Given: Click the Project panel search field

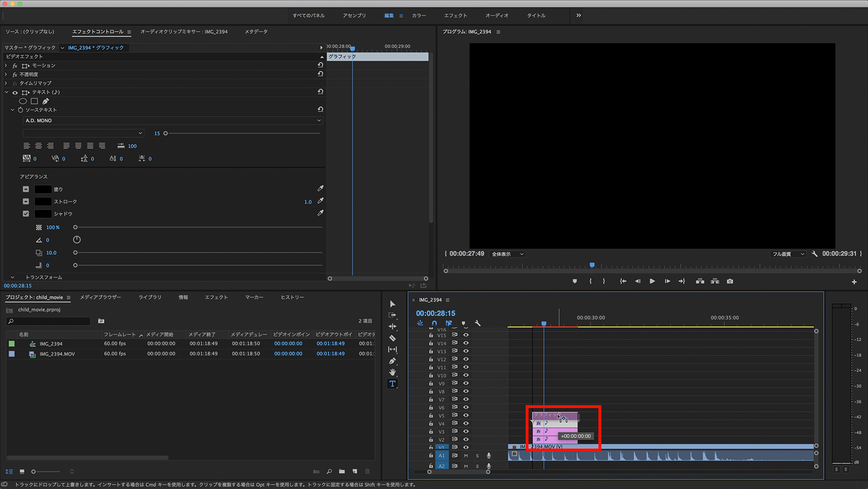Looking at the screenshot, I should [x=48, y=321].
